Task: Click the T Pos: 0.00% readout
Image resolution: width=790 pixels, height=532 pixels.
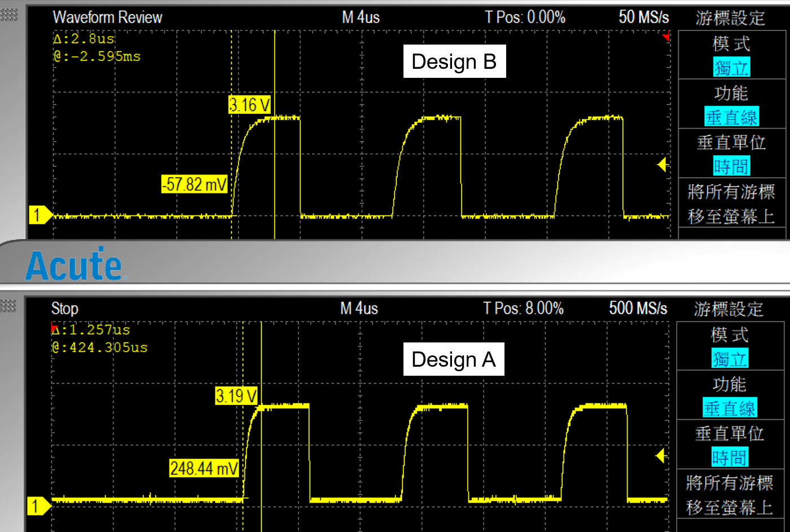Action: pyautogui.click(x=525, y=17)
